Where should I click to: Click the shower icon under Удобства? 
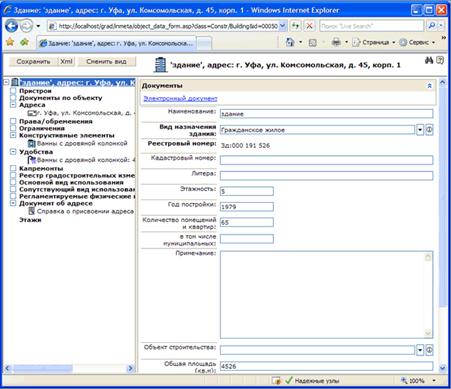pyautogui.click(x=32, y=160)
